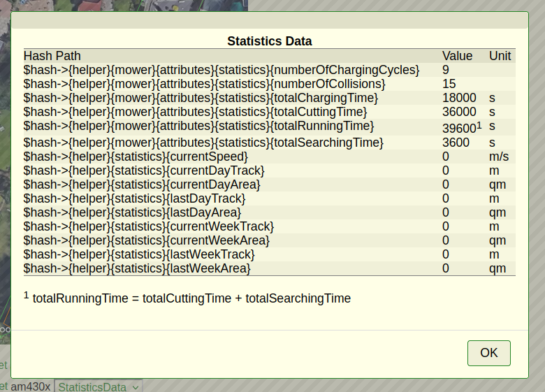
Task: Click the lastWeekArea hash path
Action: coord(137,268)
